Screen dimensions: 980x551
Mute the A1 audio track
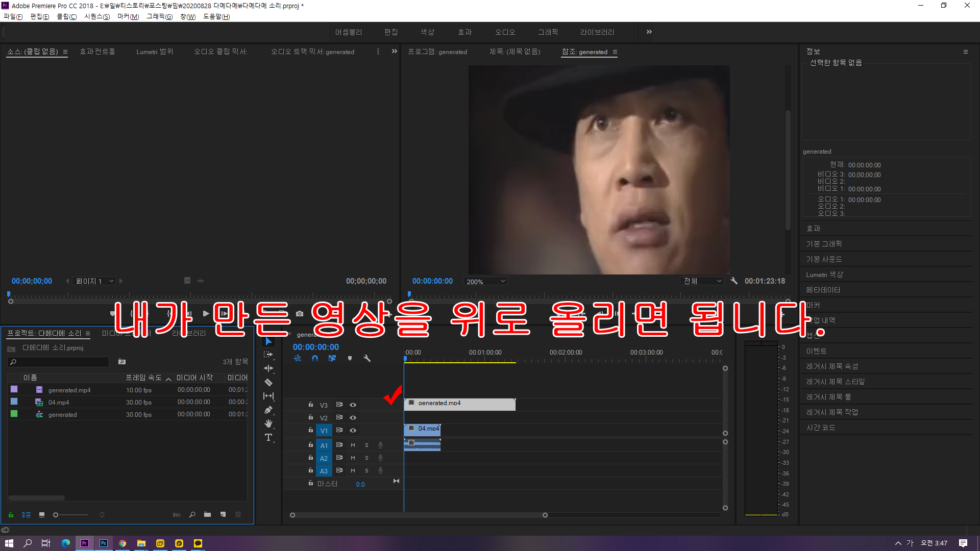click(x=353, y=445)
